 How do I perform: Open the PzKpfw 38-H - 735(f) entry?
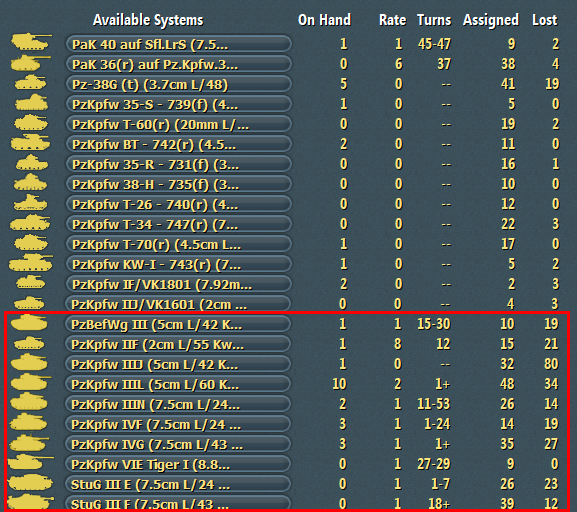click(x=178, y=184)
